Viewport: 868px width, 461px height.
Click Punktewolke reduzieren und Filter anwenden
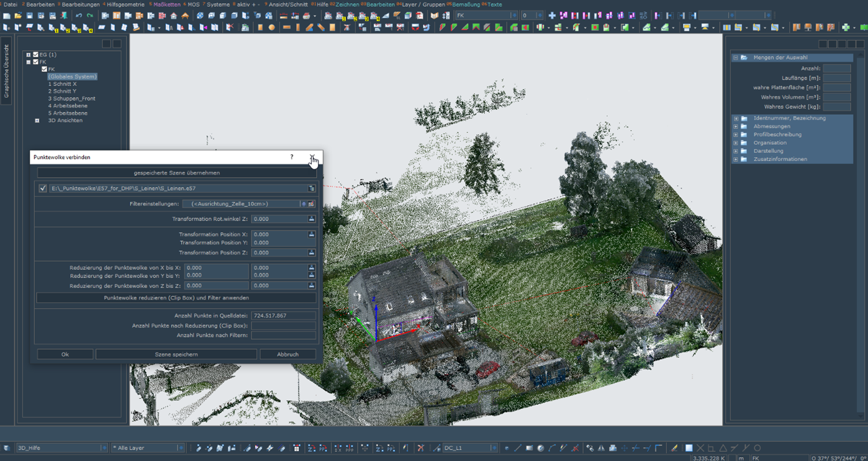176,298
